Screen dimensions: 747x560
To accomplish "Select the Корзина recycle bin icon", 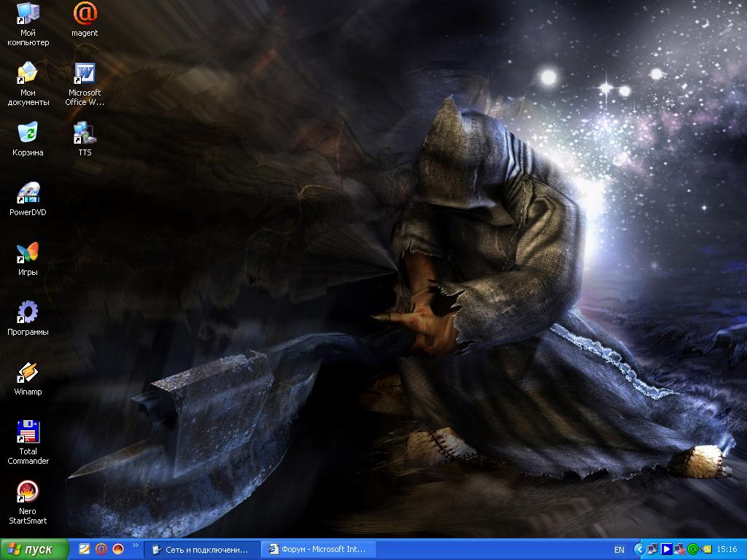I will click(28, 139).
